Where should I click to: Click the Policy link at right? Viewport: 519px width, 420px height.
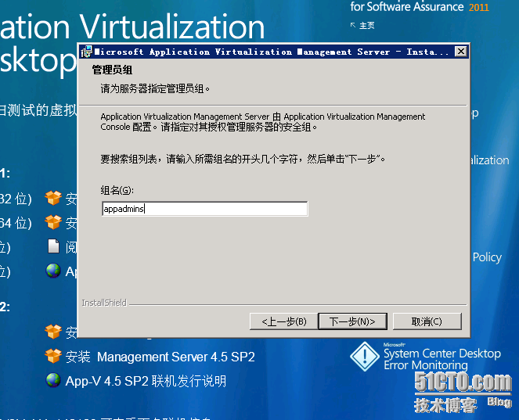pyautogui.click(x=487, y=257)
